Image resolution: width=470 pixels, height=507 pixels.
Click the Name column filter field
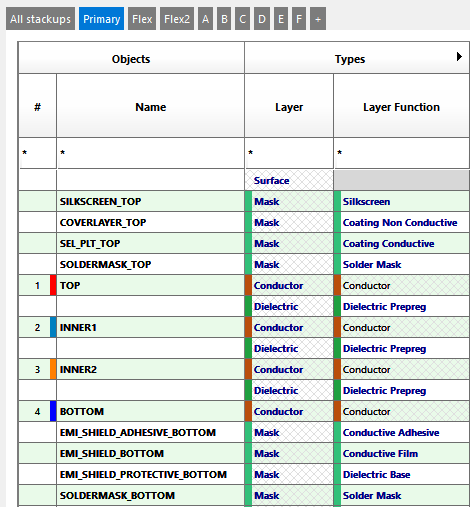point(151,153)
